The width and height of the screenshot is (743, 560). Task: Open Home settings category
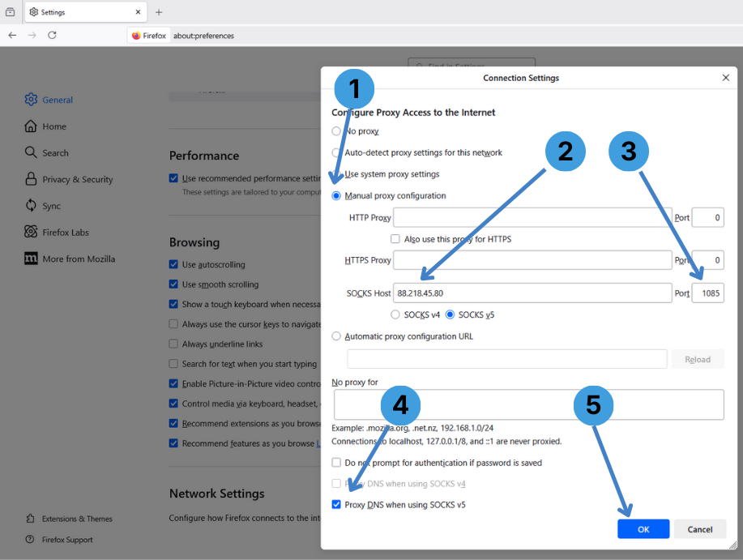click(x=46, y=126)
